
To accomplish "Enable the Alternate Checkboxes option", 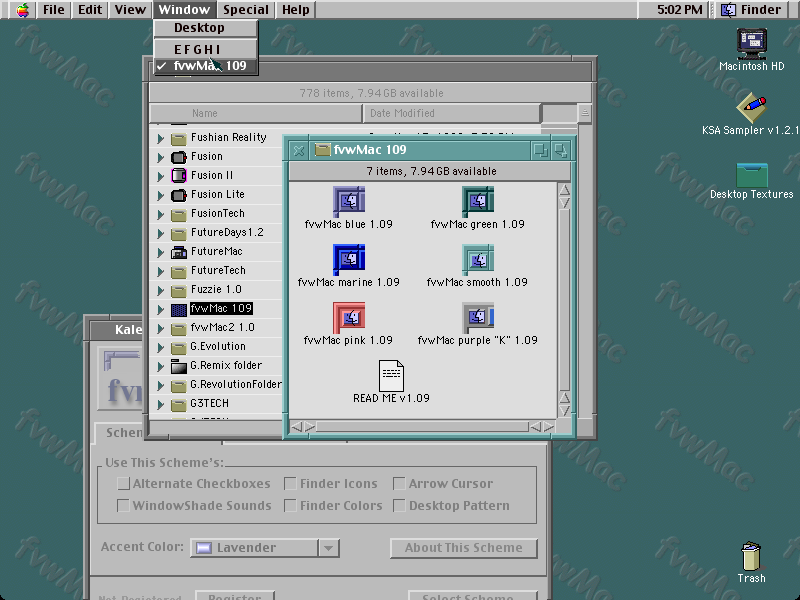I will (123, 483).
